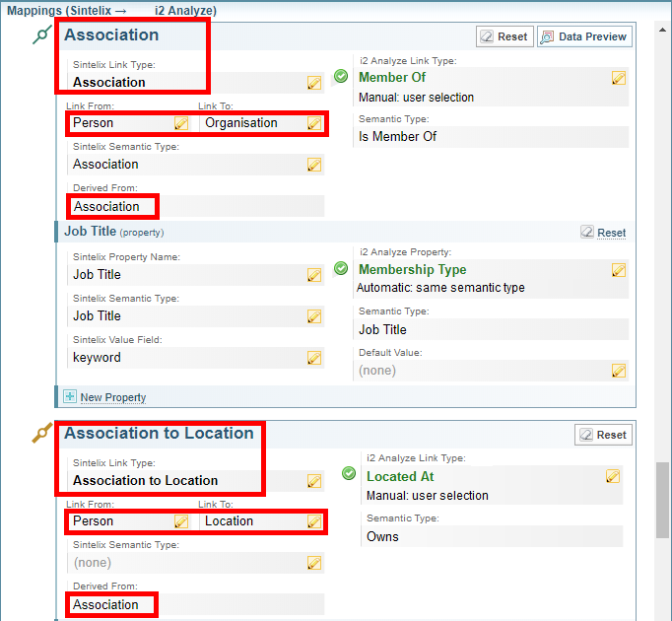Viewport: 672px width, 621px height.
Task: Edit the Link To Organisation pencil icon
Action: point(314,123)
